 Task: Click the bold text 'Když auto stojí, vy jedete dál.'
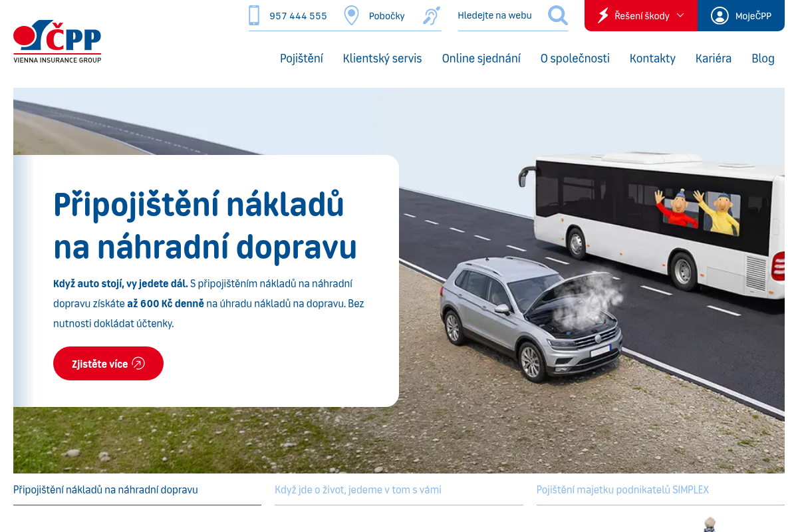click(120, 283)
